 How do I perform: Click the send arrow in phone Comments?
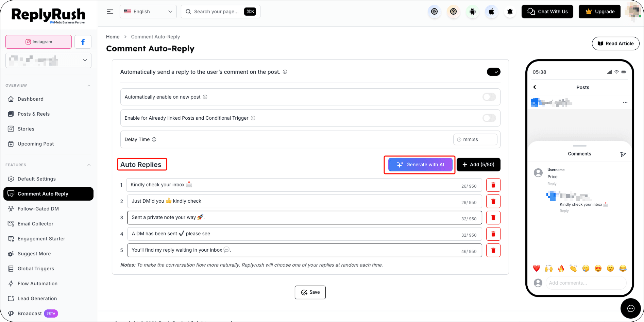tap(623, 154)
